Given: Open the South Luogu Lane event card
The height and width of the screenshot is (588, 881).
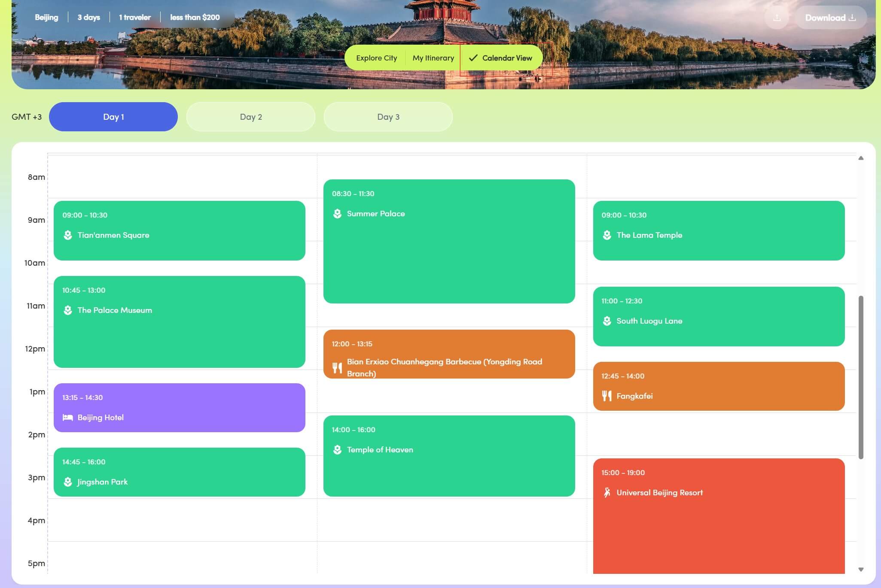Looking at the screenshot, I should 719,315.
